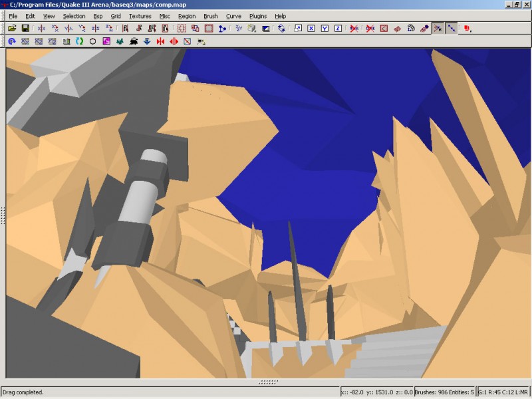Image resolution: width=532 pixels, height=399 pixels.
Task: Click the first grid-pattern plugin icon
Action: pos(25,41)
